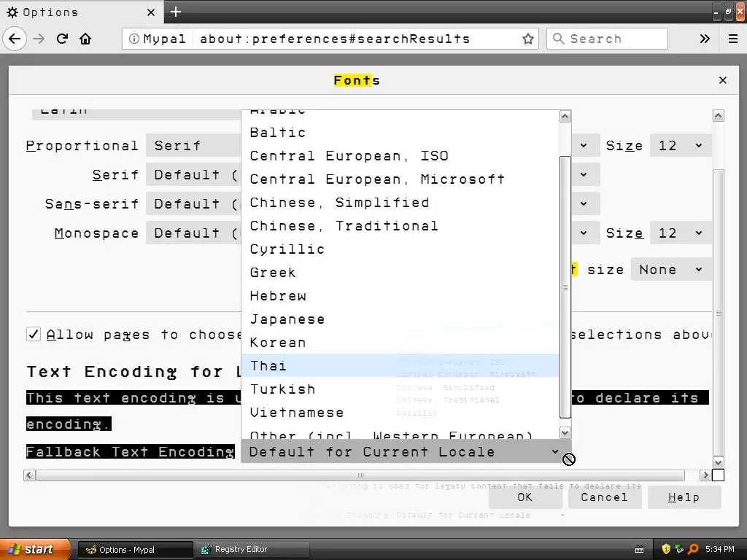Click the horizontal scrollbar right arrow
The width and height of the screenshot is (747, 560).
pyautogui.click(x=705, y=475)
